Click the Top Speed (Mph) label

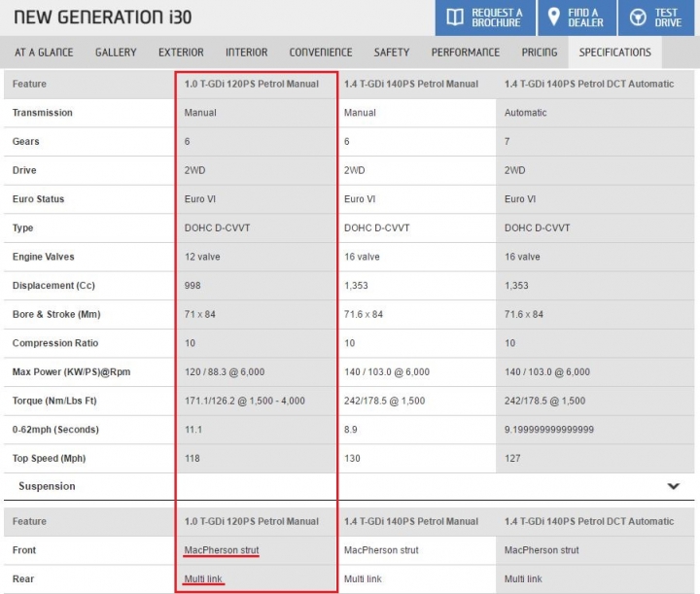[x=50, y=458]
